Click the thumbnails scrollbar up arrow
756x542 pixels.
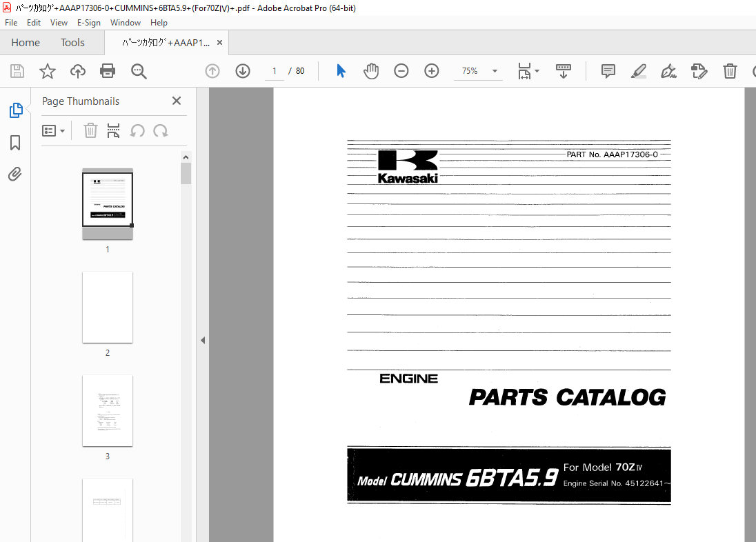point(186,157)
